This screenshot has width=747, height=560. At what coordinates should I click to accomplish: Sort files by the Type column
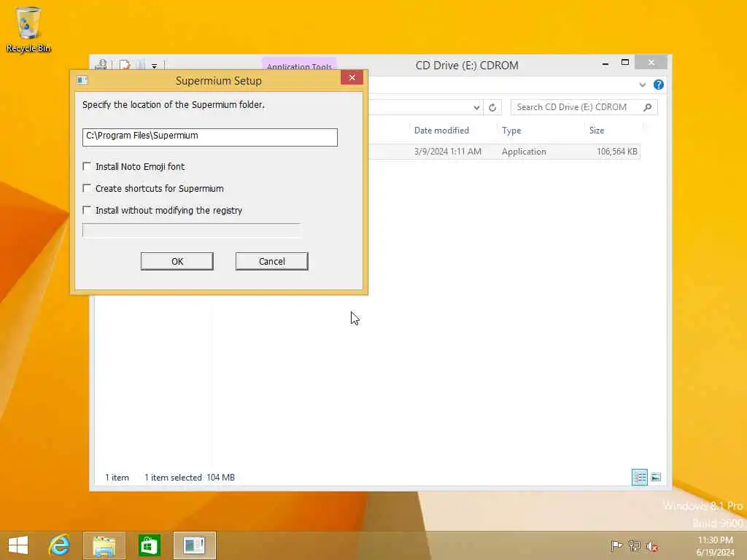511,131
